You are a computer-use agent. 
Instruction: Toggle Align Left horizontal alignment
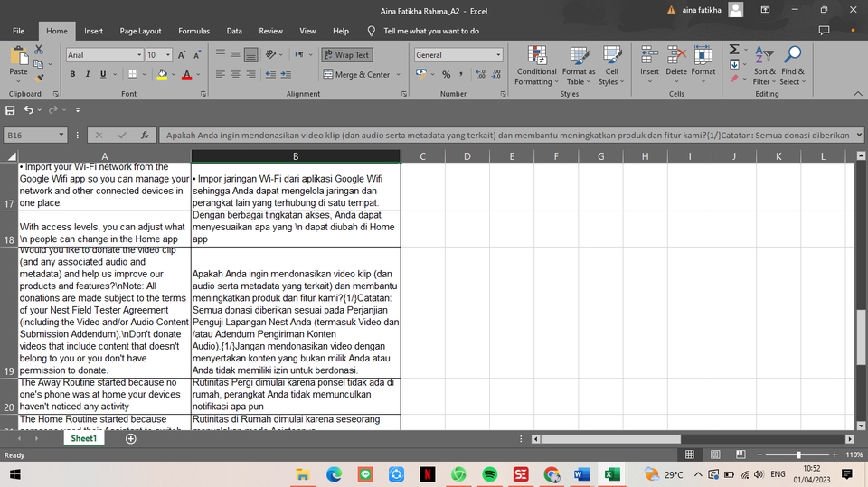(x=221, y=74)
